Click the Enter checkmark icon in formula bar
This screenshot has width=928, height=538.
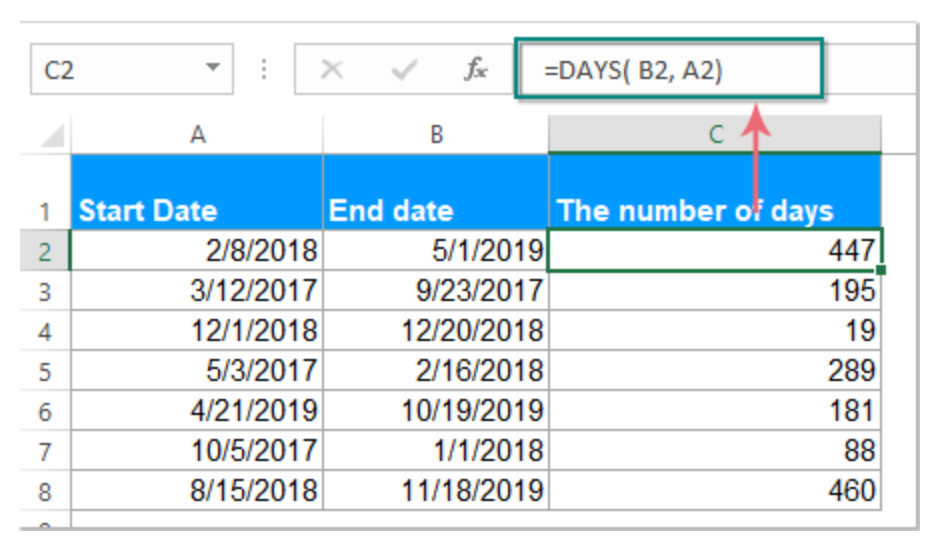pyautogui.click(x=404, y=70)
